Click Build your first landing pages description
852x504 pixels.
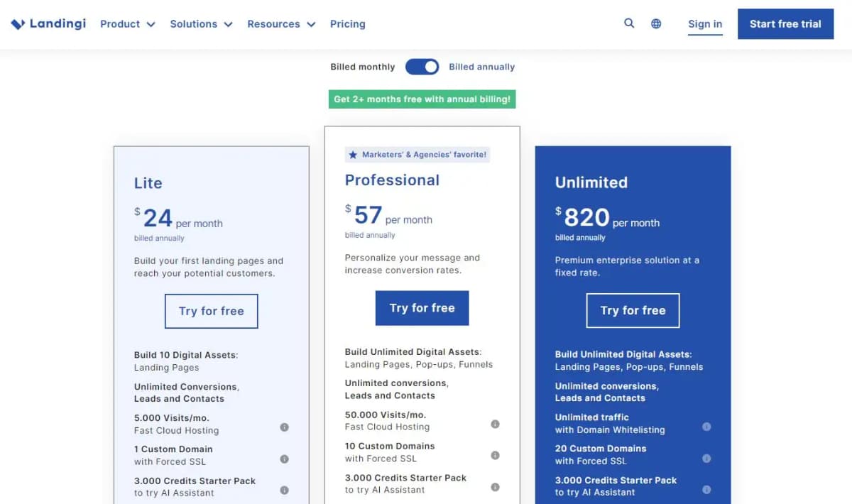[209, 267]
